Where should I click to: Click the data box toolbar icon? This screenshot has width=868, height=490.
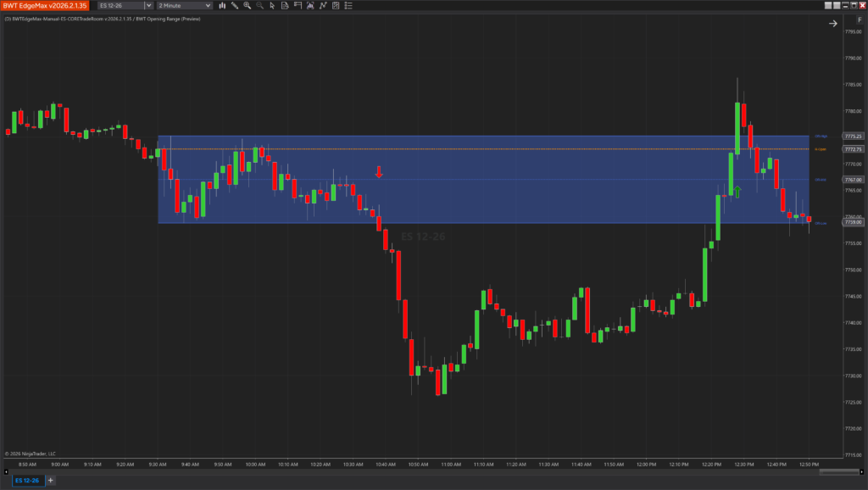(298, 6)
